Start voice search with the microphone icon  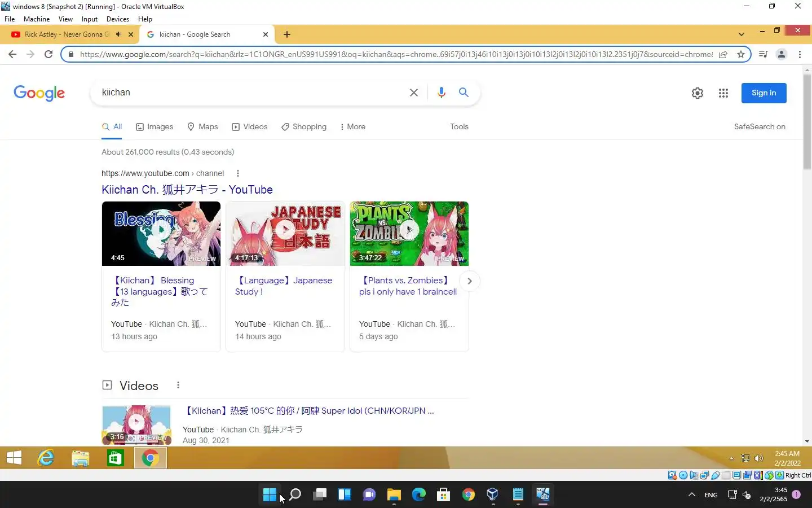click(442, 93)
